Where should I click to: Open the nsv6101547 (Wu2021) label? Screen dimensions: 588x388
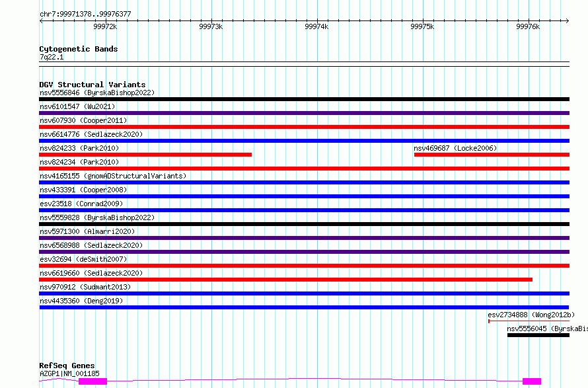pyautogui.click(x=77, y=106)
